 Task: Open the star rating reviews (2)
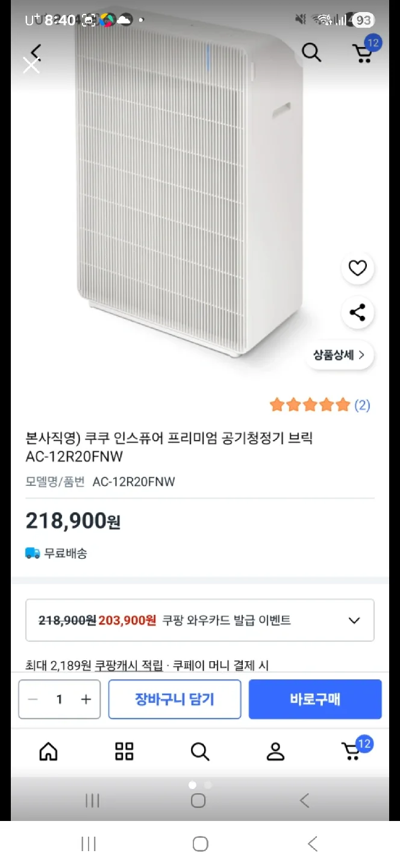pos(319,405)
